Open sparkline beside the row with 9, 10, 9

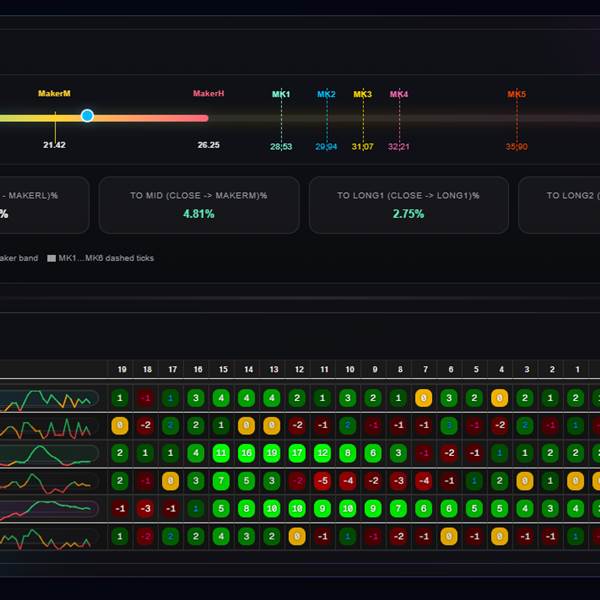(49, 510)
